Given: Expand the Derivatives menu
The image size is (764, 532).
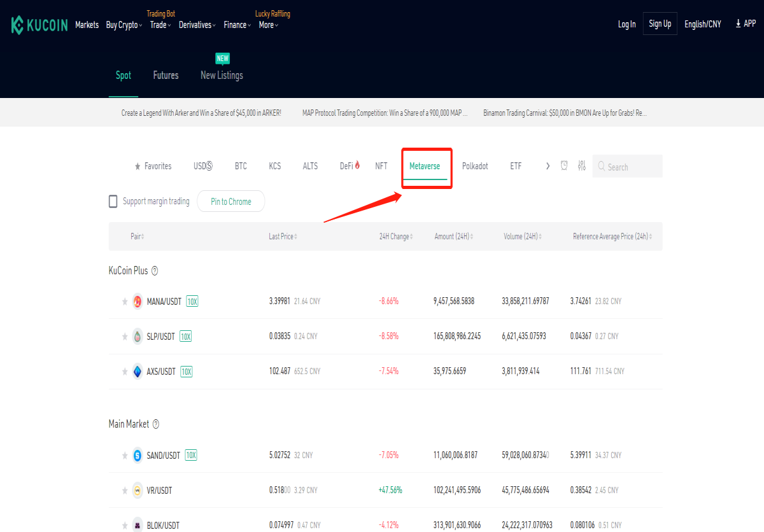Looking at the screenshot, I should [x=197, y=25].
